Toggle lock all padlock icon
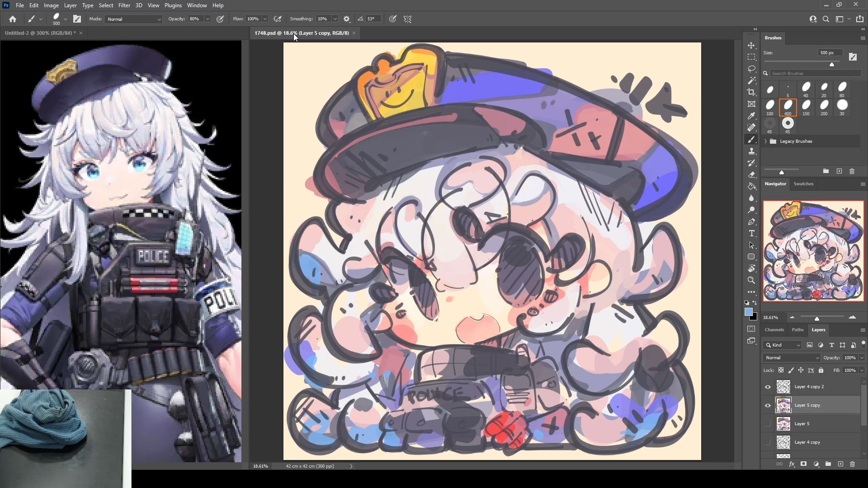 coord(821,370)
